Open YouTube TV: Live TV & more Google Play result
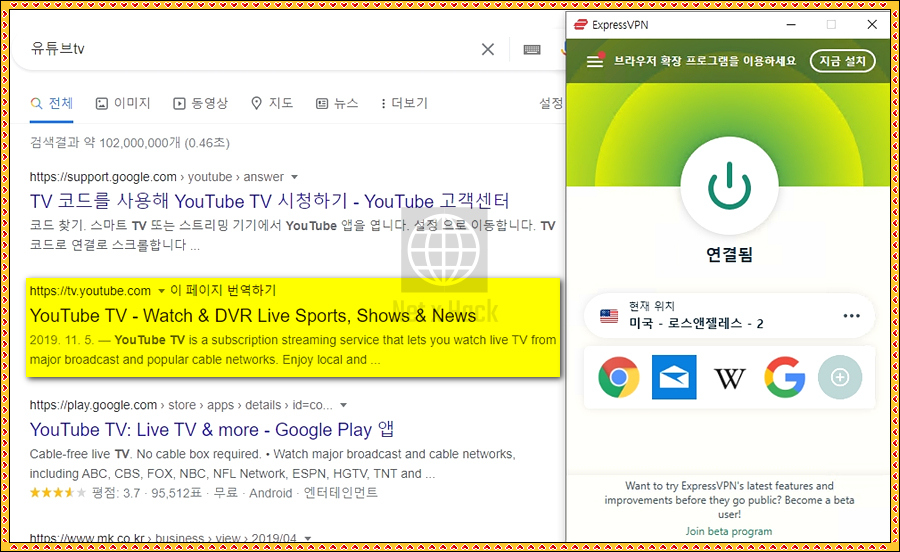Image resolution: width=900 pixels, height=552 pixels. coord(212,430)
